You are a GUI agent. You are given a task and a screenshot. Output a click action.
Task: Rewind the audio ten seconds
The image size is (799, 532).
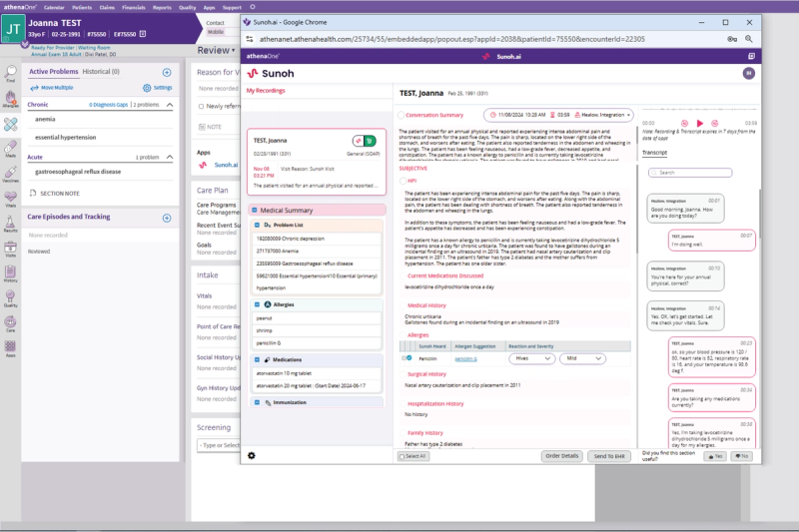click(x=684, y=123)
